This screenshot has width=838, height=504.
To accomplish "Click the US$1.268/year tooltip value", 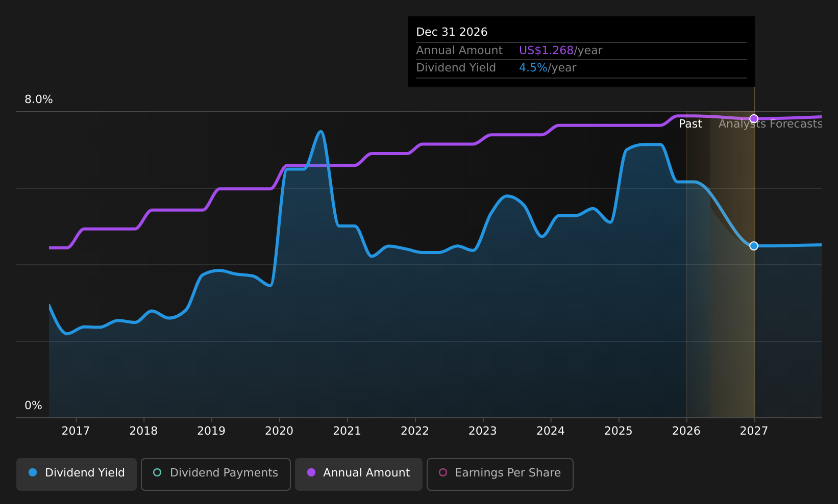I will click(560, 51).
